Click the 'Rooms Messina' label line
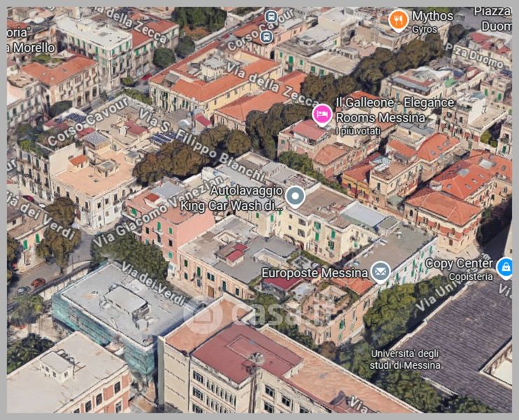Image resolution: width=519 pixels, height=420 pixels. (380, 118)
